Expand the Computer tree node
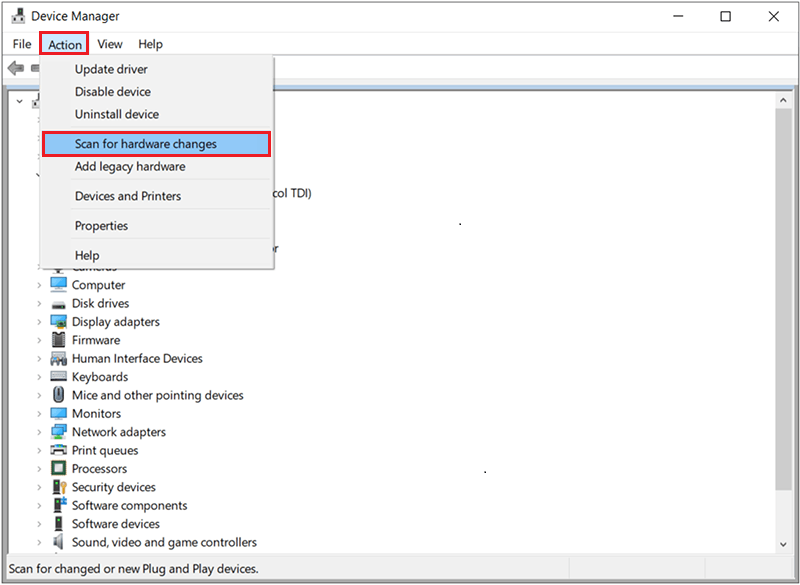Image resolution: width=800 pixels, height=585 pixels. 40,284
